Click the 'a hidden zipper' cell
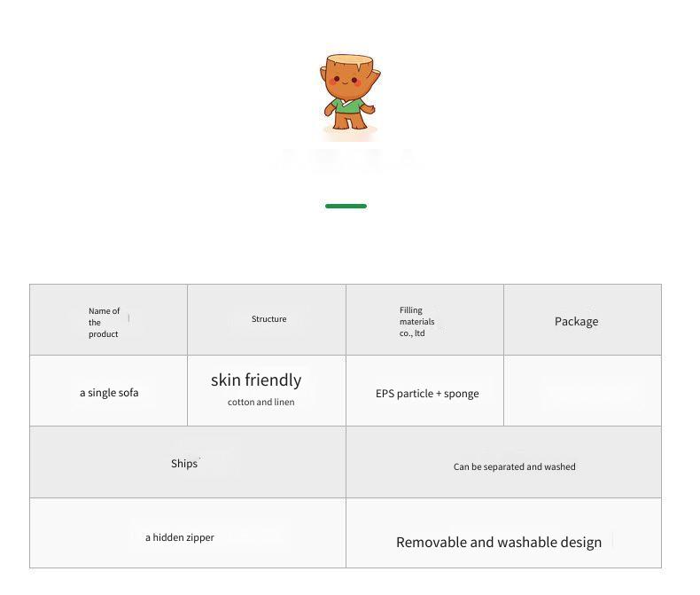Screen dimensions: 700x595 188,533
